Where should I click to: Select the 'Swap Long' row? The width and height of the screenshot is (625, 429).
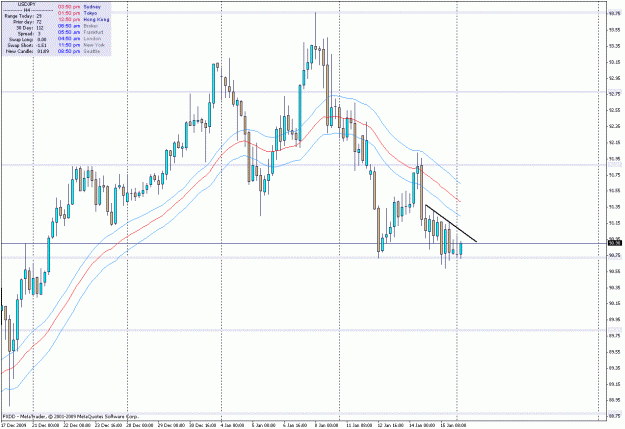point(28,39)
